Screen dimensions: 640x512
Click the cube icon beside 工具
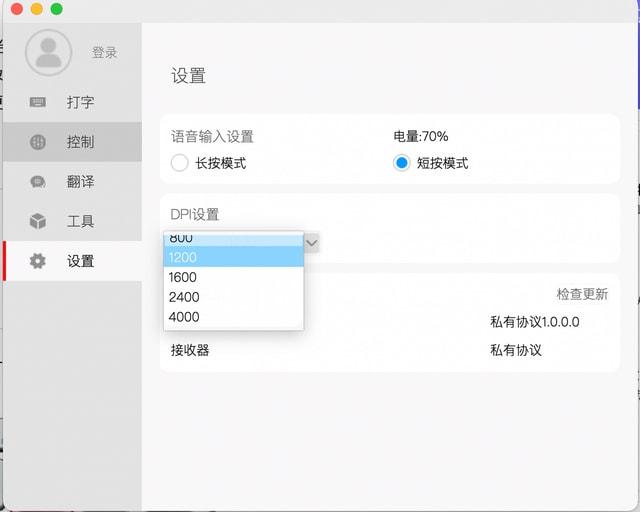pyautogui.click(x=38, y=221)
